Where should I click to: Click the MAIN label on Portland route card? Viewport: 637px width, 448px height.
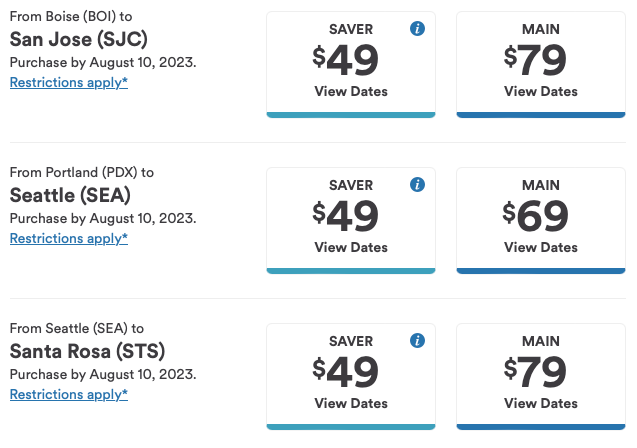[x=540, y=185]
